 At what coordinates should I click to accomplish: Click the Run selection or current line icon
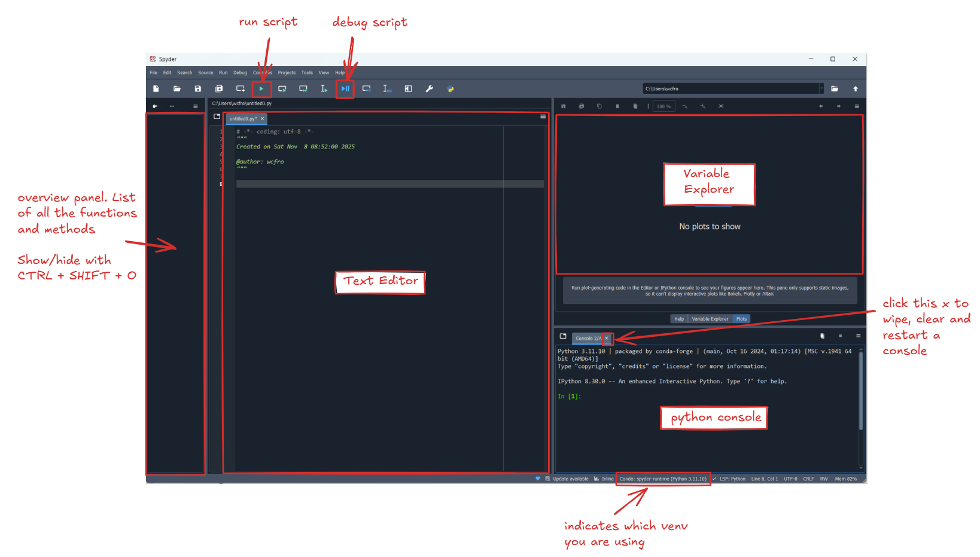pos(324,89)
